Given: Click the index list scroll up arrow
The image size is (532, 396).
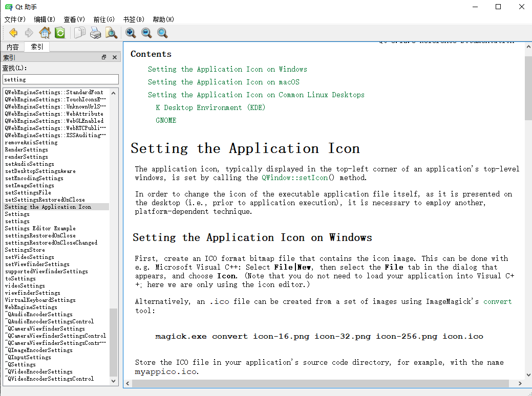Looking at the screenshot, I should coord(113,93).
